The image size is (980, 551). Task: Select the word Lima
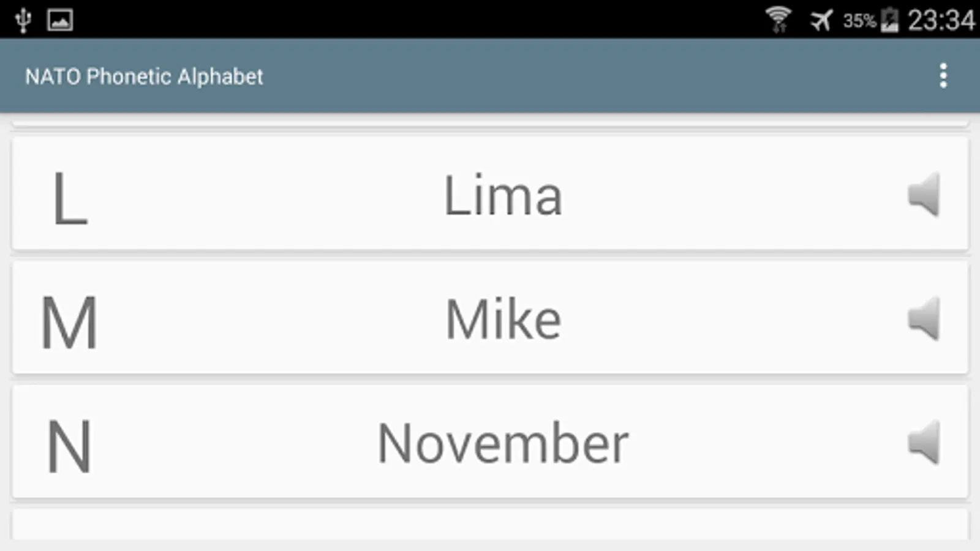502,196
